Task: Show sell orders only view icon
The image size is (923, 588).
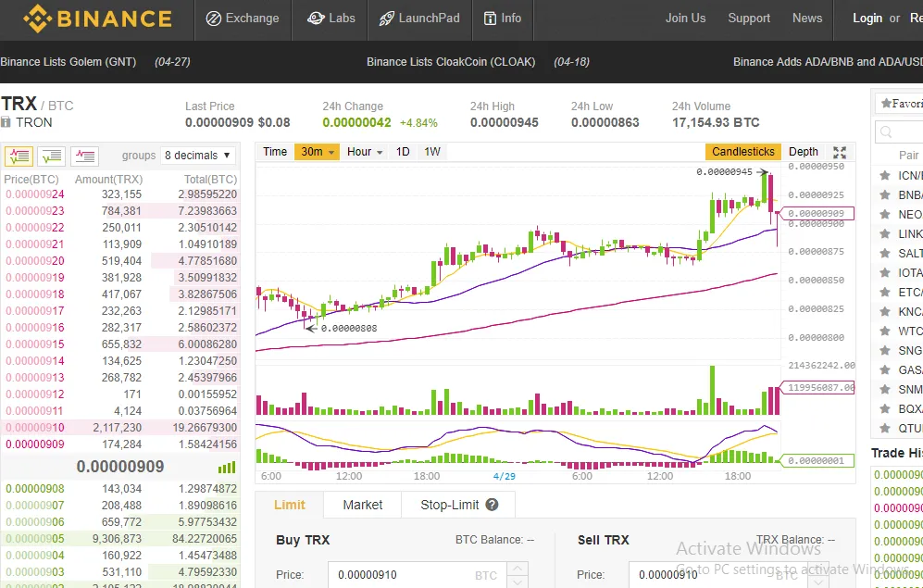Action: pyautogui.click(x=85, y=156)
